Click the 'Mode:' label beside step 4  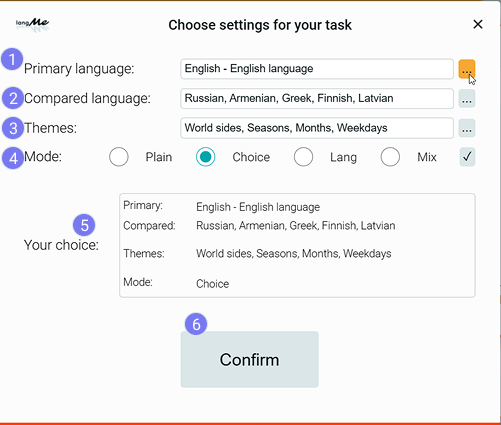pos(43,156)
